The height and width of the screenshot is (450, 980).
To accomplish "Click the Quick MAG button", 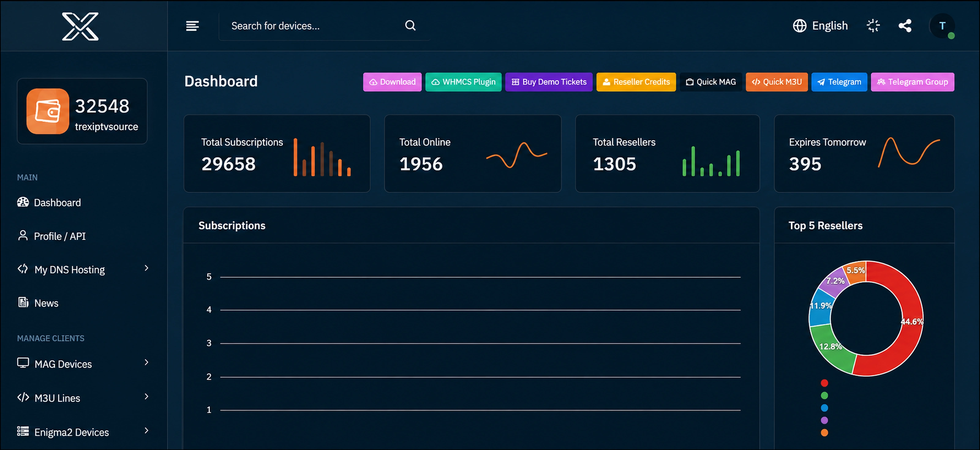I will click(710, 82).
